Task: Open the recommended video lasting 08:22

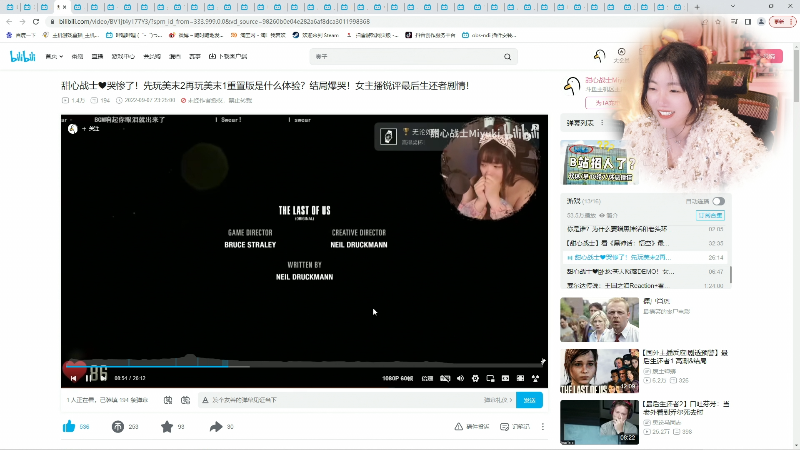Action: point(599,422)
